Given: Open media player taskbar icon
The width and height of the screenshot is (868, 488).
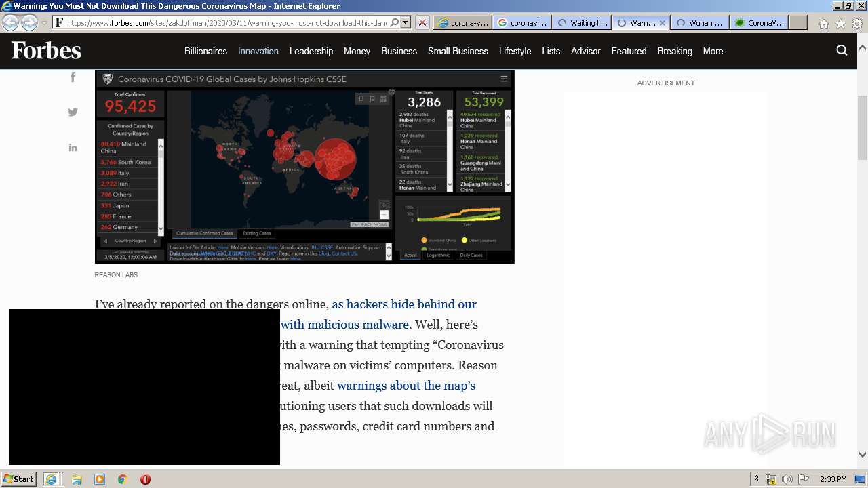Looking at the screenshot, I should point(100,479).
